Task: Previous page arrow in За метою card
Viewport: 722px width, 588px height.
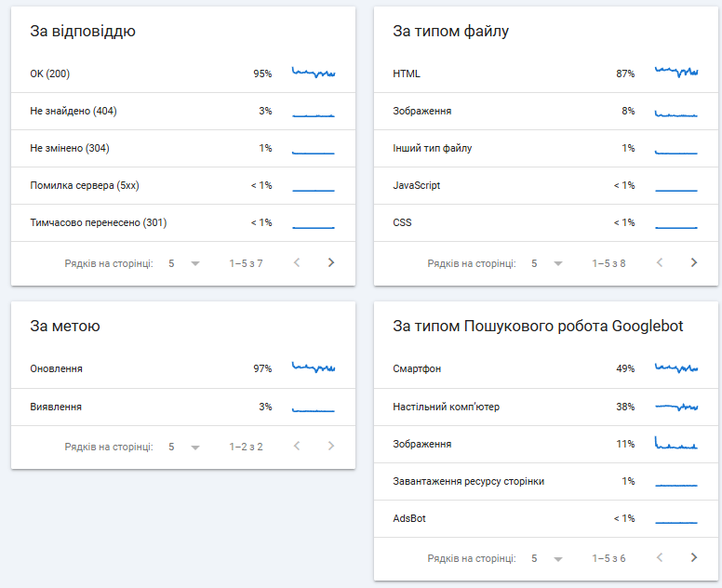Action: point(297,447)
